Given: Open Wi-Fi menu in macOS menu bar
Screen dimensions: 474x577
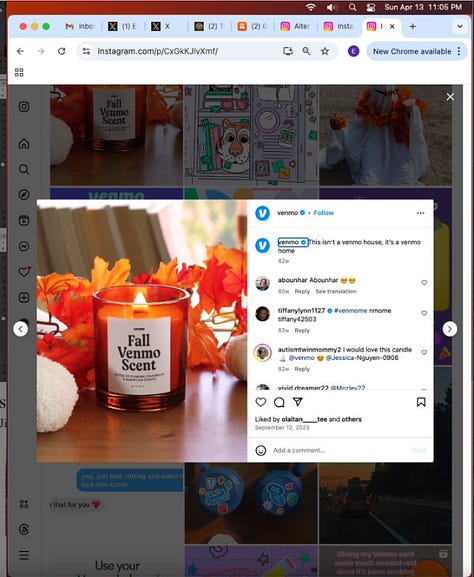Looking at the screenshot, I should point(311,7).
